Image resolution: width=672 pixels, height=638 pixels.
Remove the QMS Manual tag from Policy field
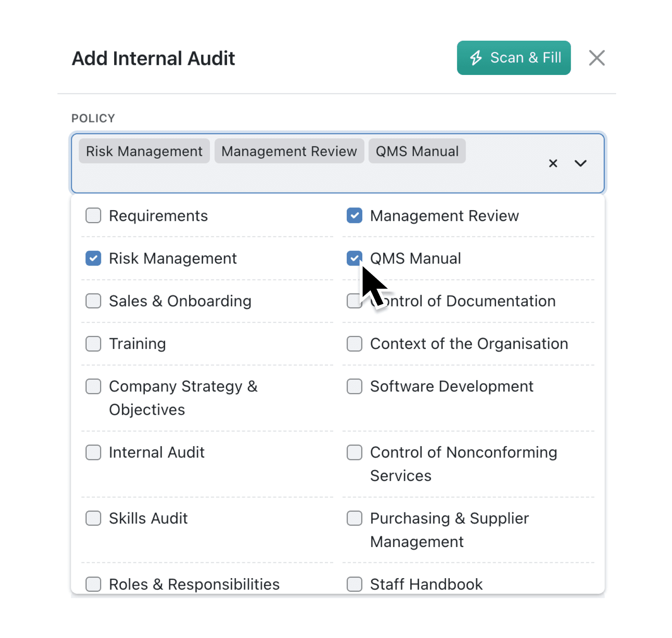click(x=417, y=151)
